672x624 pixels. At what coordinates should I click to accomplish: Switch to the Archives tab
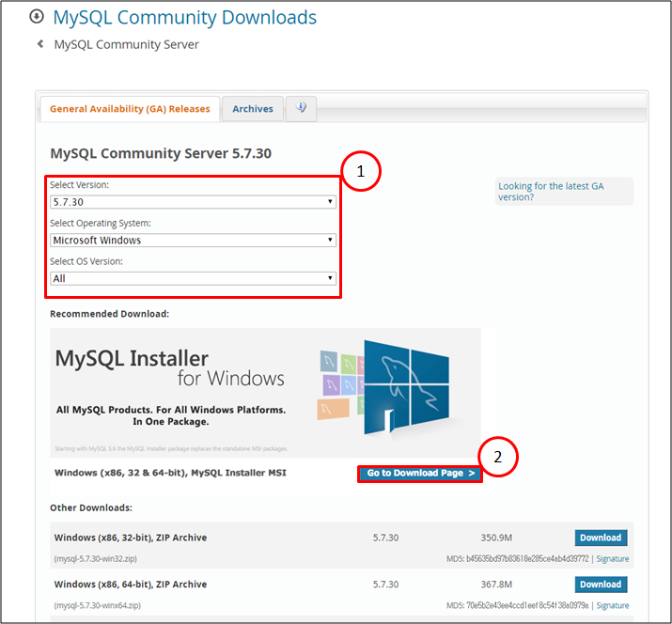[253, 109]
